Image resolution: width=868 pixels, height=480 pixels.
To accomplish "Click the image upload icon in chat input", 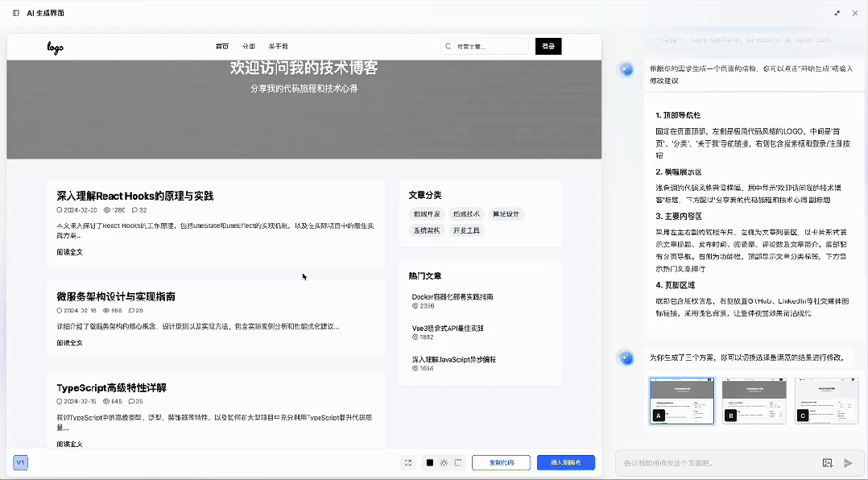I will point(827,463).
